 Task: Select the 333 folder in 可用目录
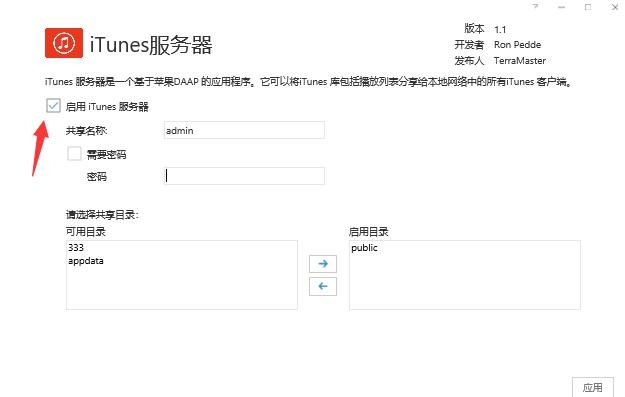point(76,248)
